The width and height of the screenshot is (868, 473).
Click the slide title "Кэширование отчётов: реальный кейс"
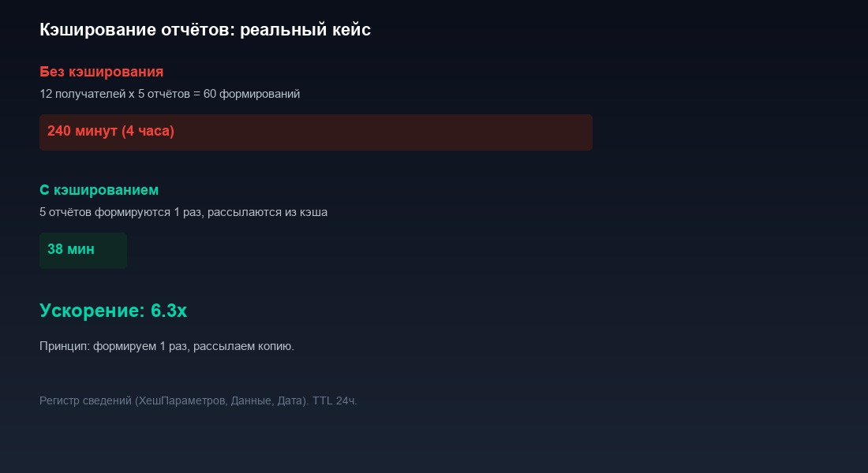pos(205,29)
